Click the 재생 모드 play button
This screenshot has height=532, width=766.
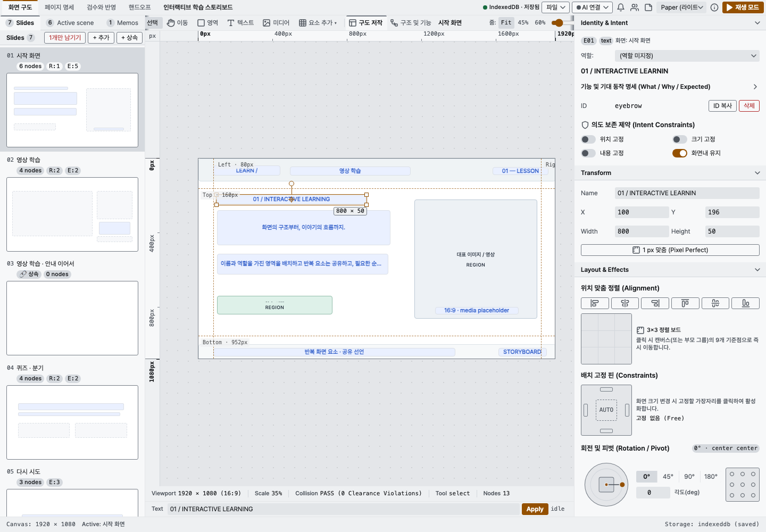tap(743, 7)
